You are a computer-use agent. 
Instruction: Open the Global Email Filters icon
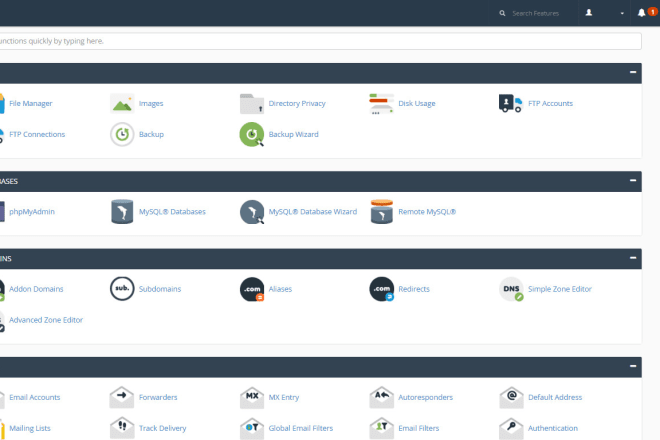252,428
